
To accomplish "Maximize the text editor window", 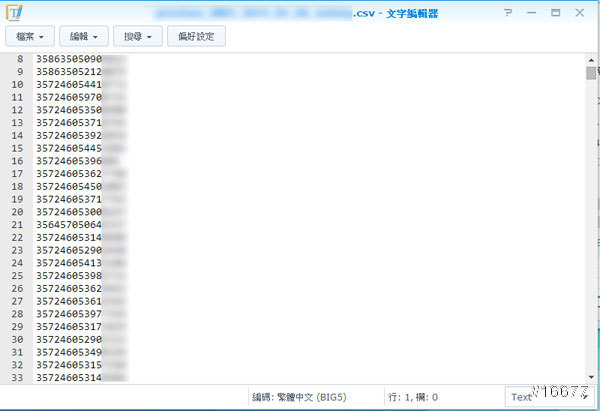I will point(555,13).
